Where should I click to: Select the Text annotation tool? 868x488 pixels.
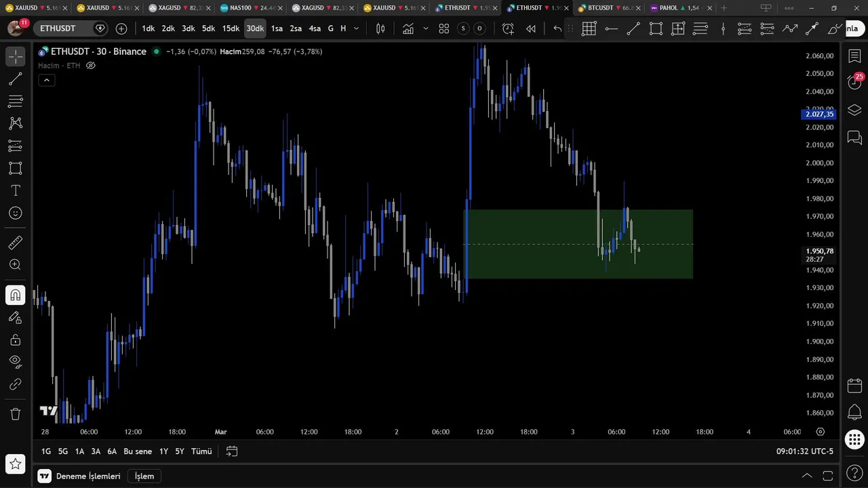(x=15, y=190)
